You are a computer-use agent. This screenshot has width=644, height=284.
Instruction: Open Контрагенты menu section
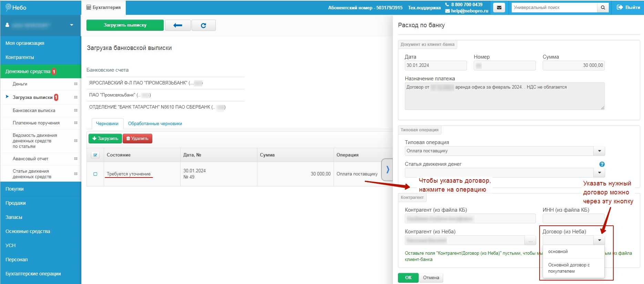click(41, 57)
